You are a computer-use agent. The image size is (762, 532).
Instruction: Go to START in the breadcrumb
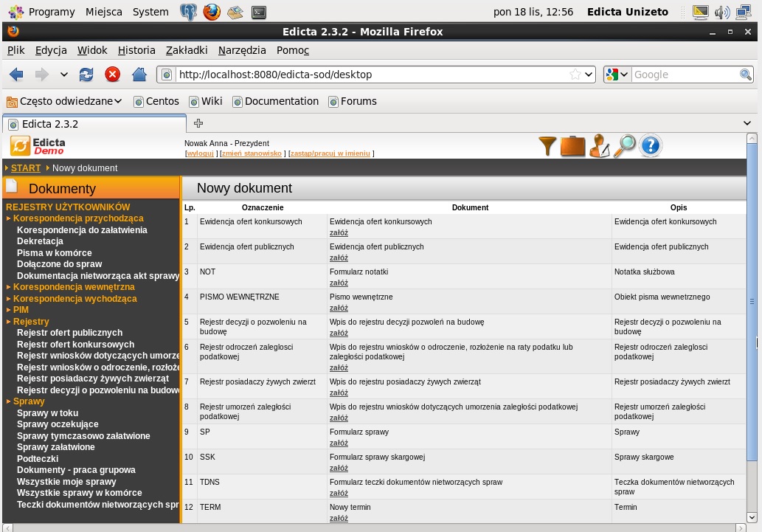coord(26,167)
